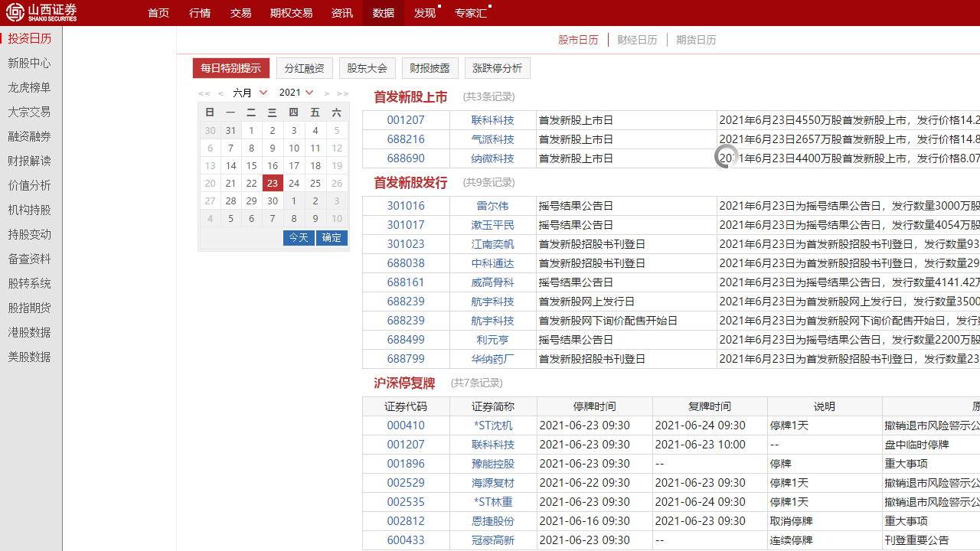980x551 pixels.
Task: Switch to the 涨跌停分析 tab
Action: coord(498,68)
